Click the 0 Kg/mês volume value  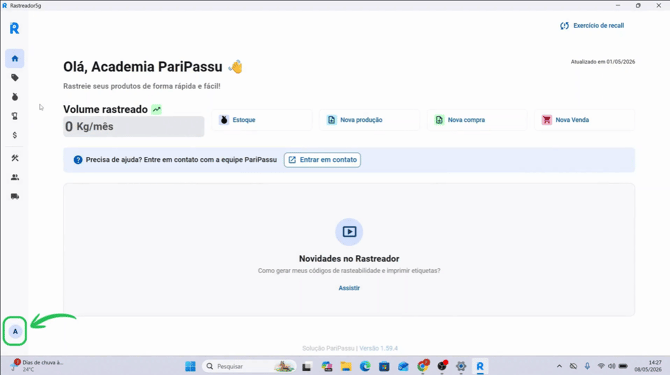pos(134,126)
